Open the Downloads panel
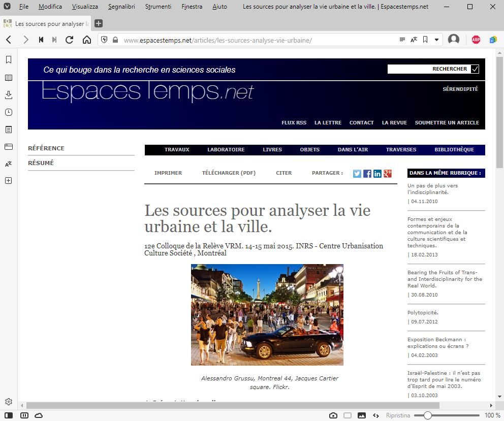Screen dimensions: 504x421 9,95
